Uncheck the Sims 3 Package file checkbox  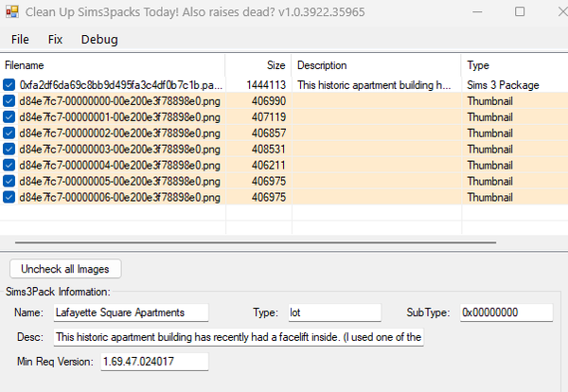(x=9, y=85)
